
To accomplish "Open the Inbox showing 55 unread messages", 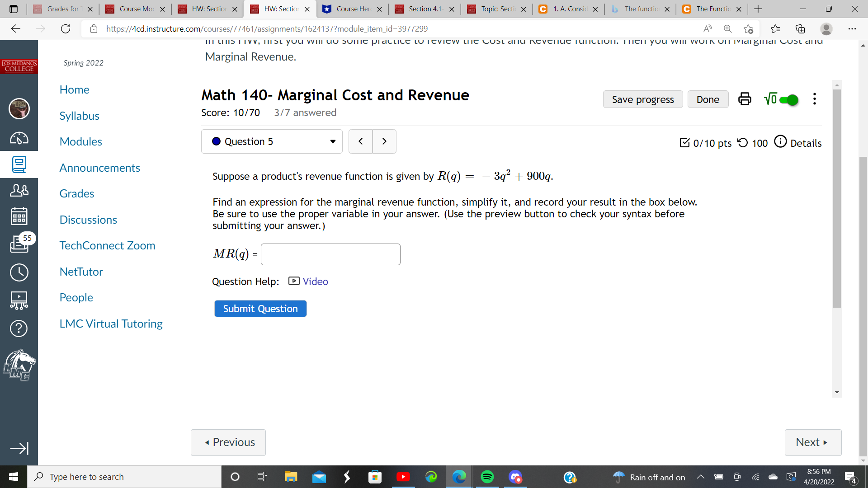I will [19, 244].
